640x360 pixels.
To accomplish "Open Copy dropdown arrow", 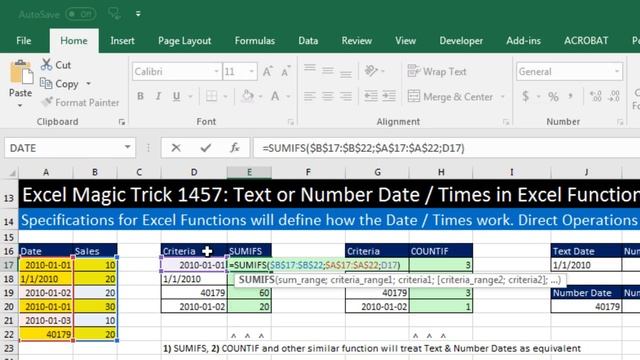I will tap(88, 84).
